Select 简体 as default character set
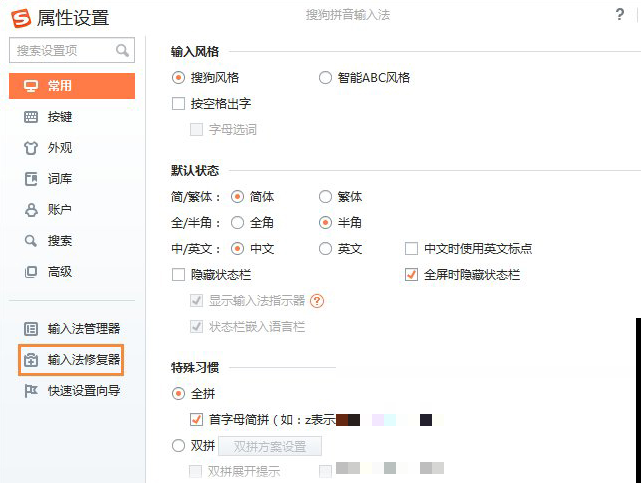641x483 pixels. tap(237, 197)
